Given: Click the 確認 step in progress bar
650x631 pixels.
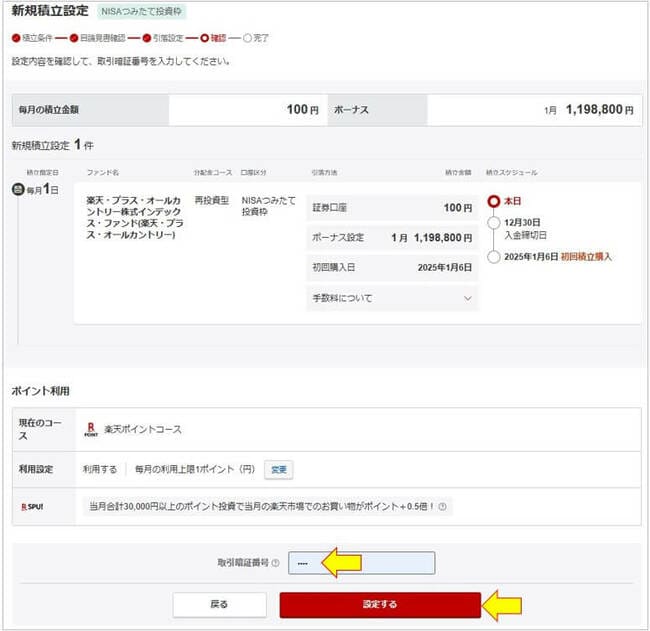Looking at the screenshot, I should [x=213, y=38].
